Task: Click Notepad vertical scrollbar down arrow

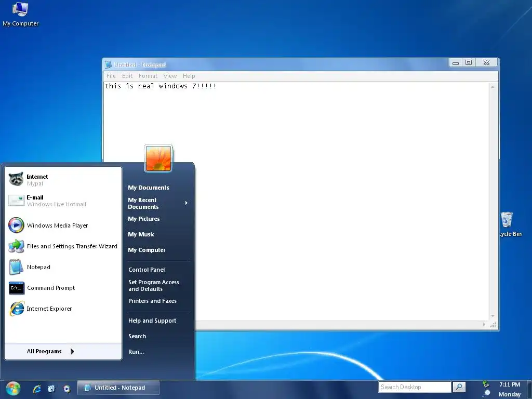Action: click(x=493, y=316)
